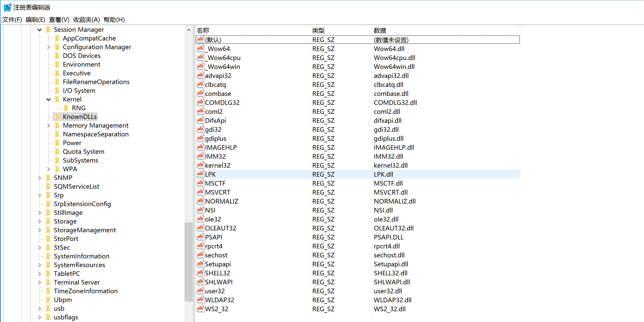
Task: Open the 文件(F) menu
Action: (12, 19)
